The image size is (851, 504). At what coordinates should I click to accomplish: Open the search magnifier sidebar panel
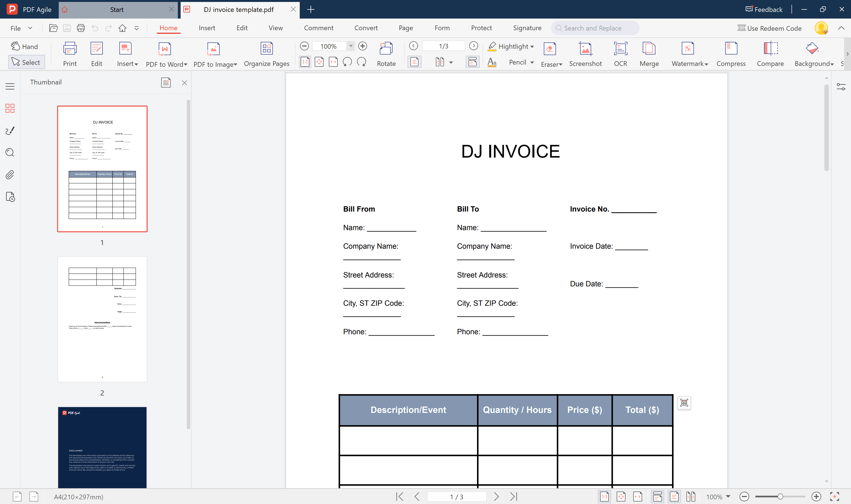(10, 153)
